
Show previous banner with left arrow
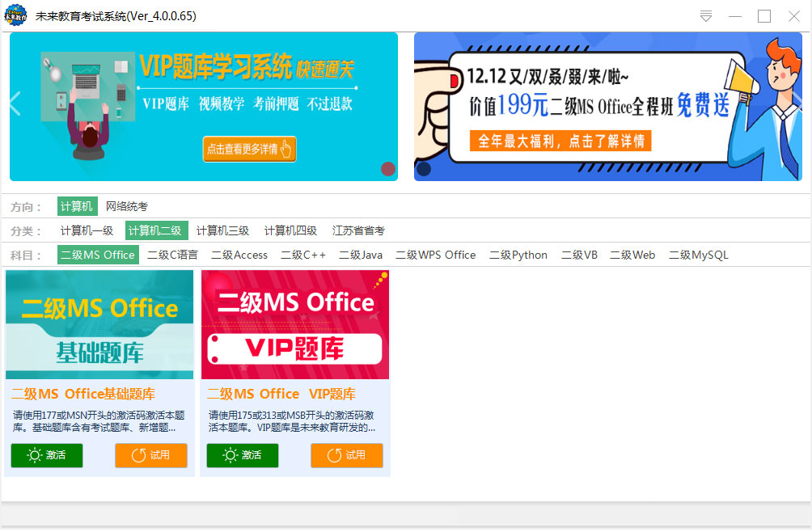15,103
